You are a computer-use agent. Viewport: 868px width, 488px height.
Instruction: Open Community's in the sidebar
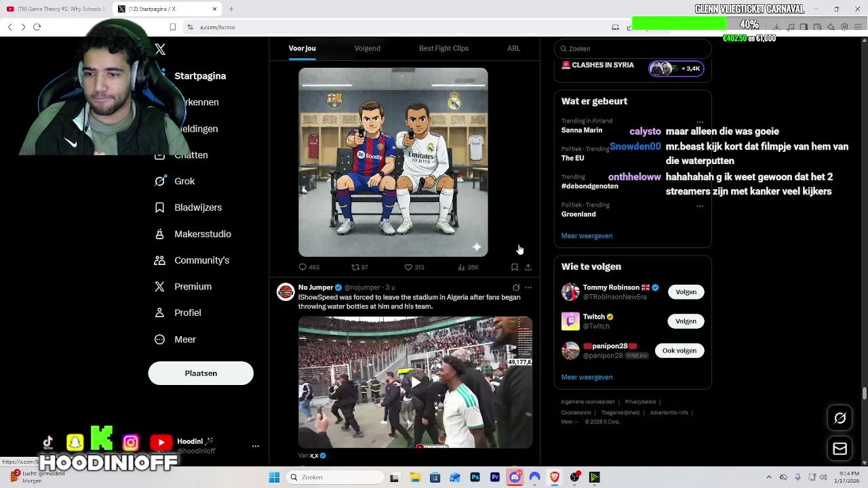click(191, 260)
